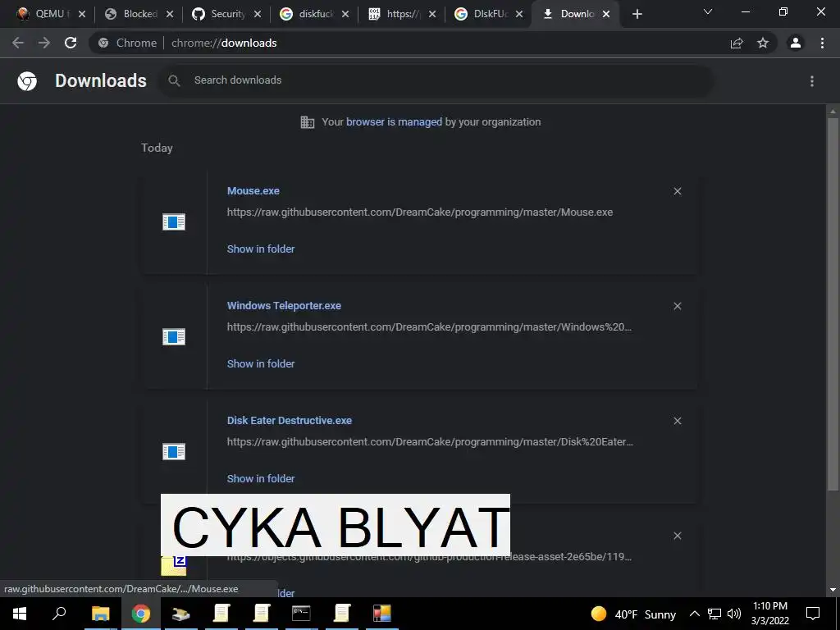The height and width of the screenshot is (630, 840).
Task: Open the volume speaker tray icon
Action: point(734,614)
